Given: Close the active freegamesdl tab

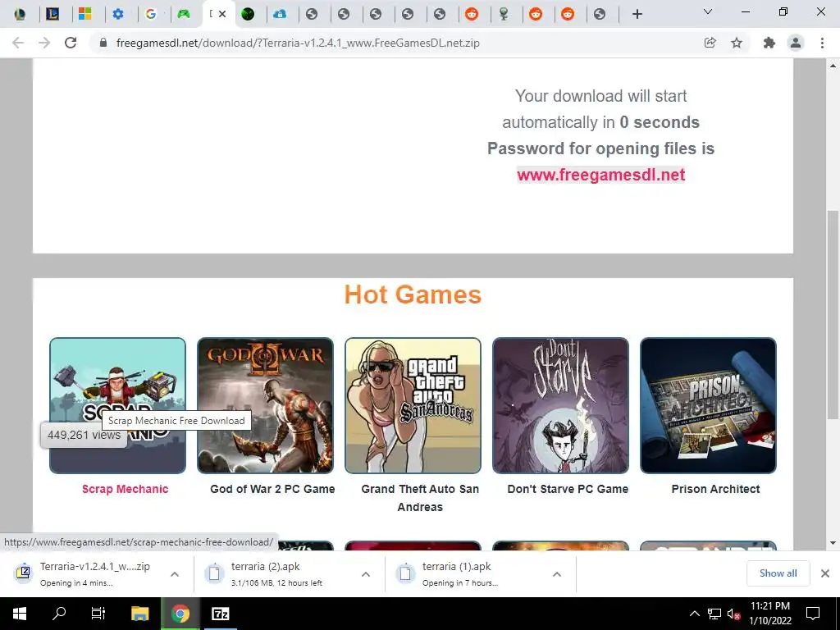Looking at the screenshot, I should (223, 14).
